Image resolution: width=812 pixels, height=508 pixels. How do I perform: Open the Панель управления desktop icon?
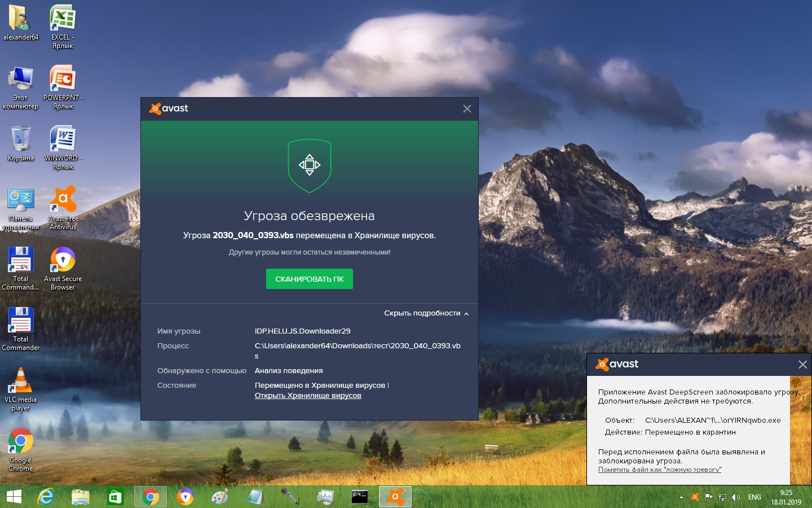click(x=21, y=209)
